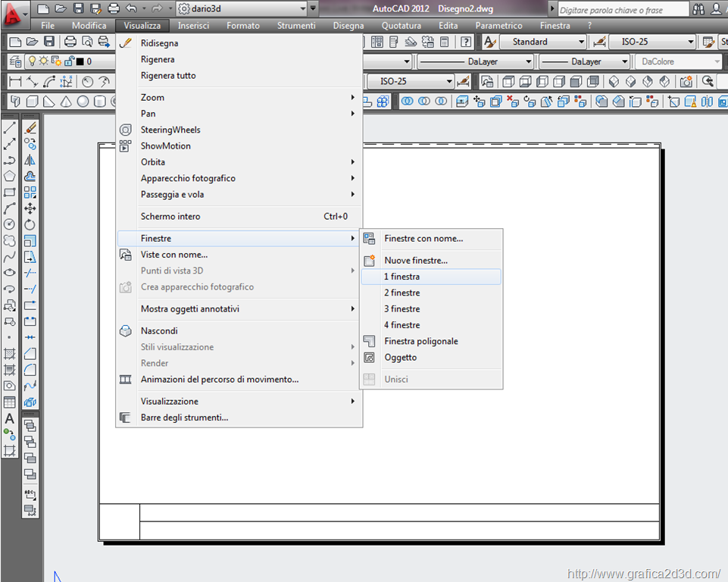
Task: Click the Plot printer icon in quick access toolbar
Action: pyautogui.click(x=114, y=9)
